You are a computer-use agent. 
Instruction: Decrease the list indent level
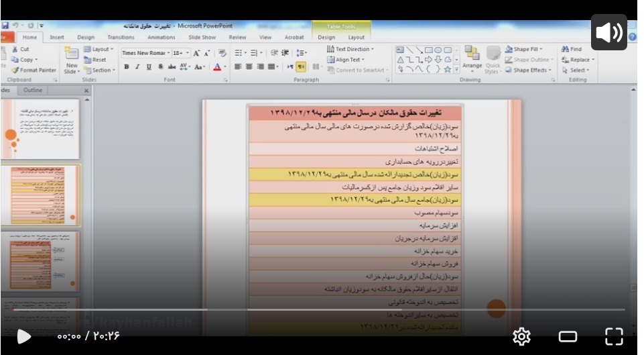[x=274, y=53]
